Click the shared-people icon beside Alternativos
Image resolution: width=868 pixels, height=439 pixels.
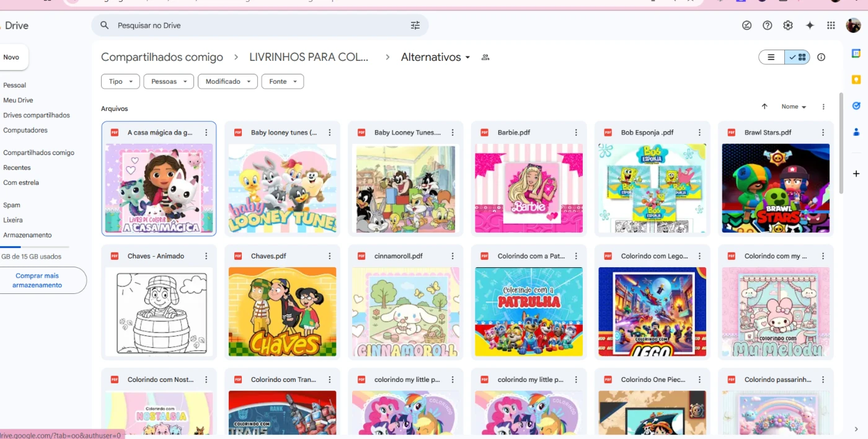coord(485,57)
